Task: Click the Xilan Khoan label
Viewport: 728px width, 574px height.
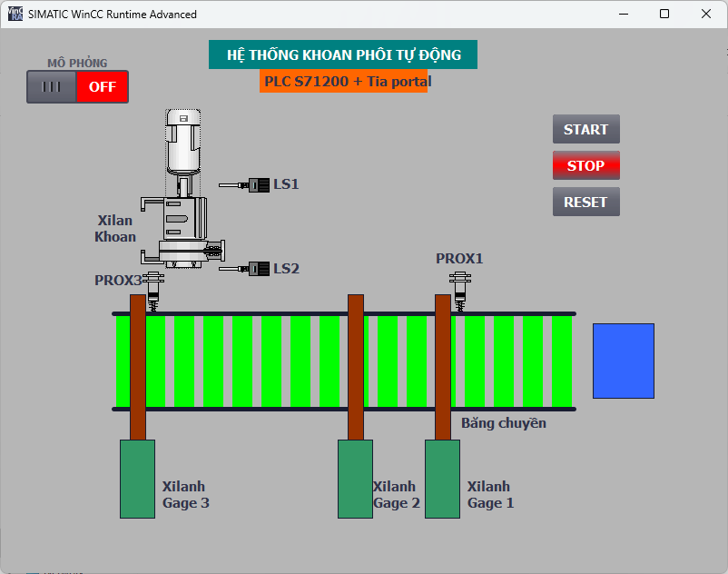Action: [x=115, y=229]
